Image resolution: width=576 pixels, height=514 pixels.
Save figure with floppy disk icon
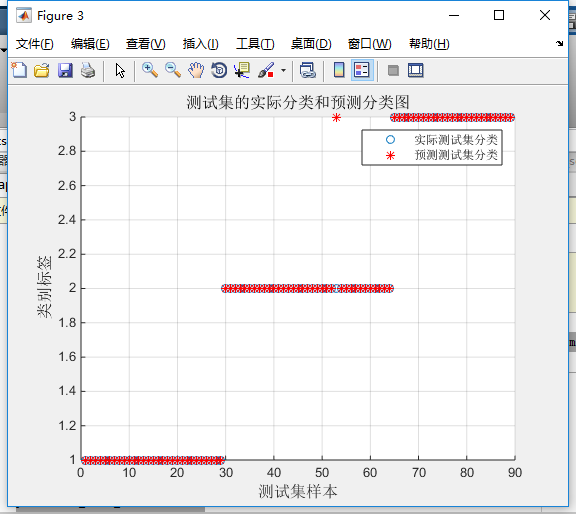click(x=65, y=70)
